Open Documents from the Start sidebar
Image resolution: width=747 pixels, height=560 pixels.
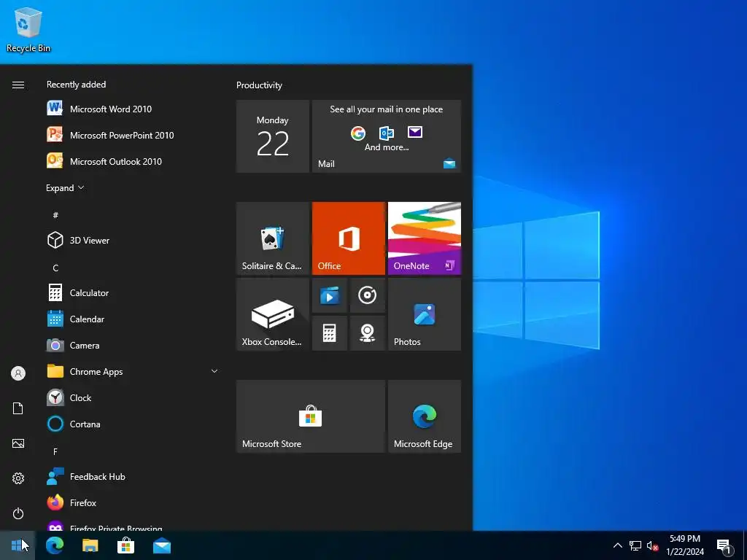(x=18, y=408)
